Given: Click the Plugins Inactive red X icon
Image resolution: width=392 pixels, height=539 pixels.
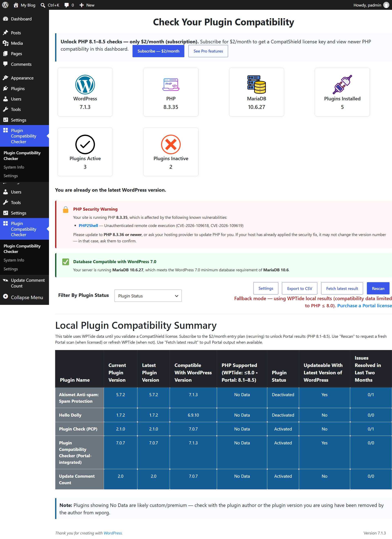Looking at the screenshot, I should point(171,144).
